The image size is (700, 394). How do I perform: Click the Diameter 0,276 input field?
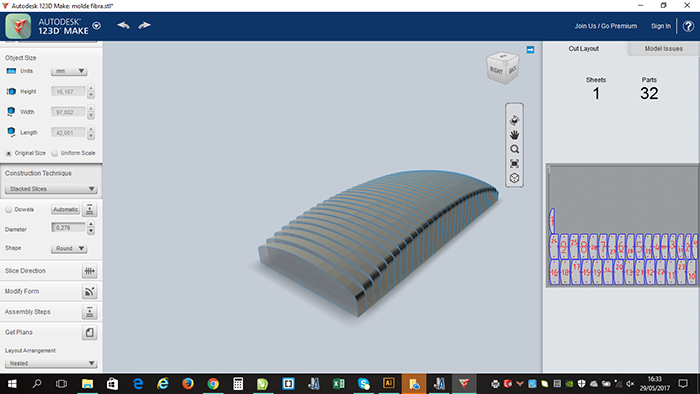click(x=68, y=228)
